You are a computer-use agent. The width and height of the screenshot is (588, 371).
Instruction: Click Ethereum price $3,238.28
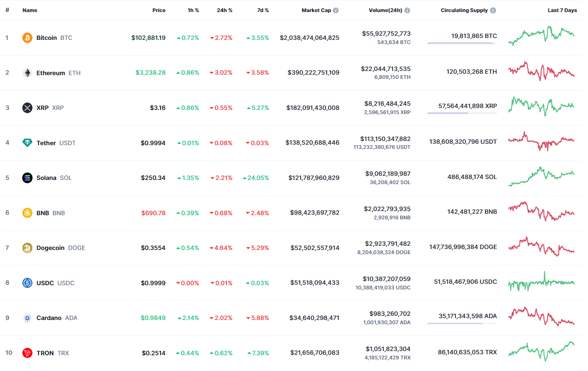tap(150, 73)
